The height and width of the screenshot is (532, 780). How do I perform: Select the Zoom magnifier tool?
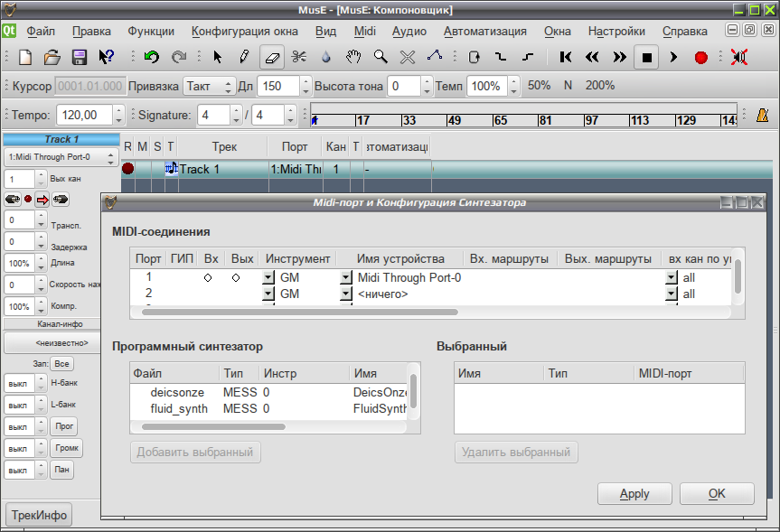point(381,57)
